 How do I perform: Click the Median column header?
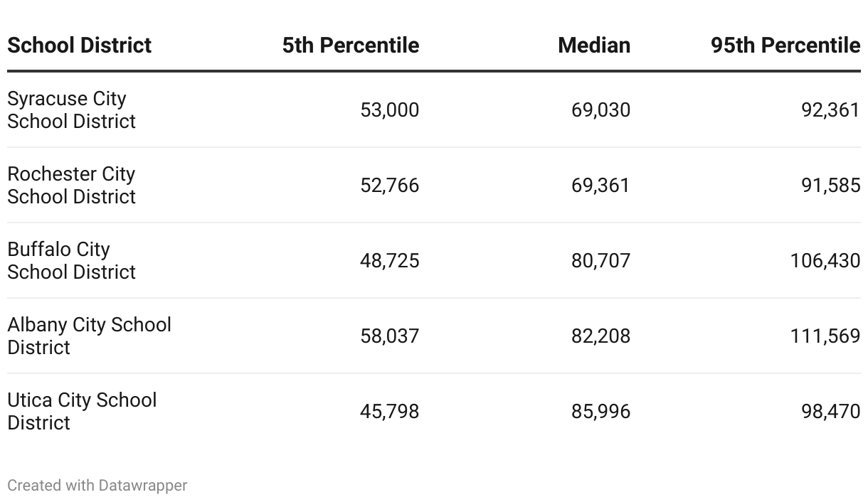point(594,46)
